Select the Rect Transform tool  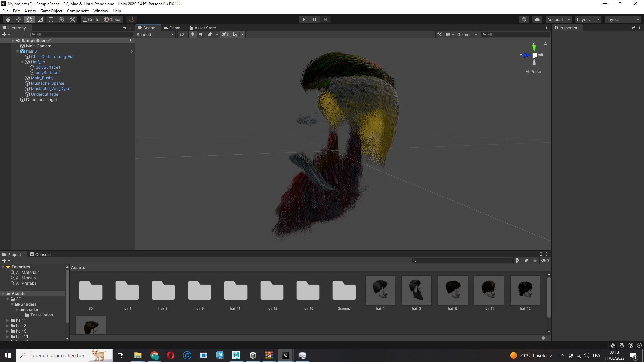tap(51, 19)
